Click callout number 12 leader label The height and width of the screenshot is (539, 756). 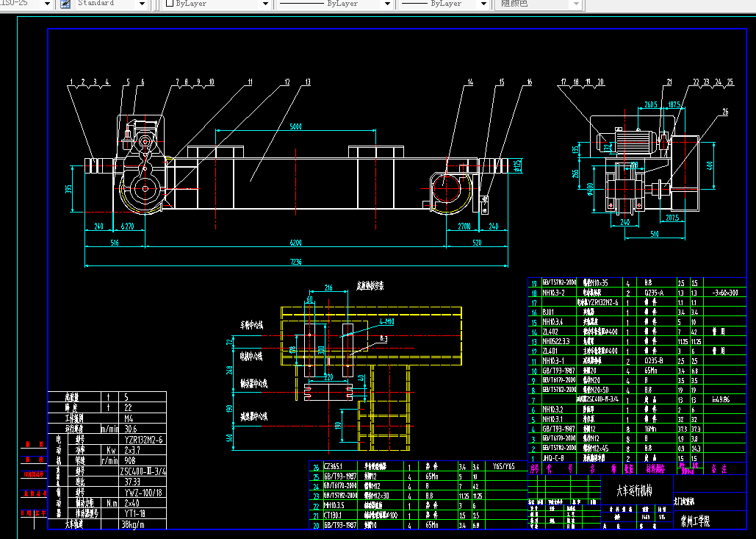click(287, 82)
